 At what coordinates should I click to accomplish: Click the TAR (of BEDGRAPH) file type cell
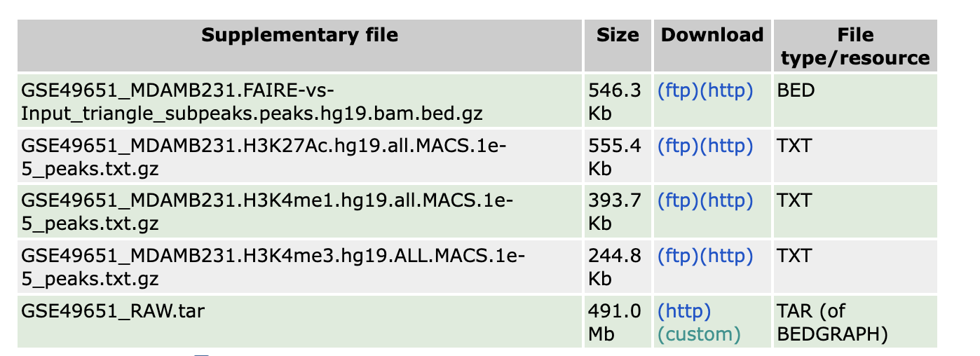coord(832,322)
